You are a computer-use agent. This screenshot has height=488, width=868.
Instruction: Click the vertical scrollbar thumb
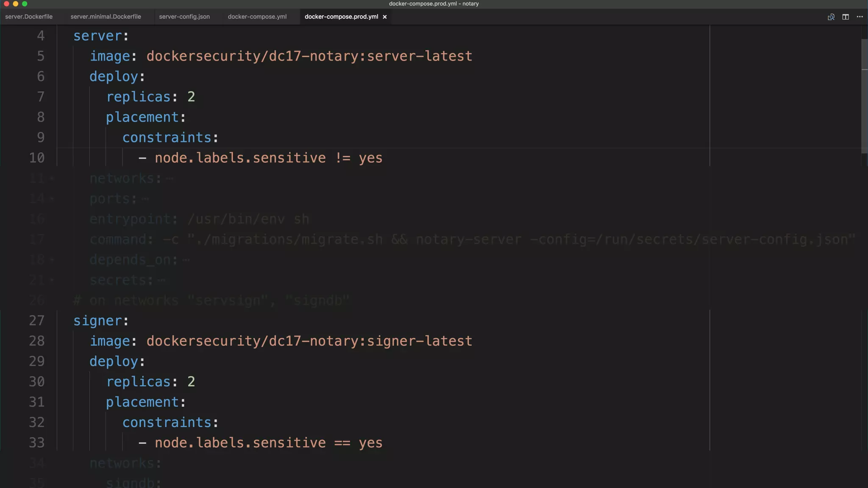point(864,95)
